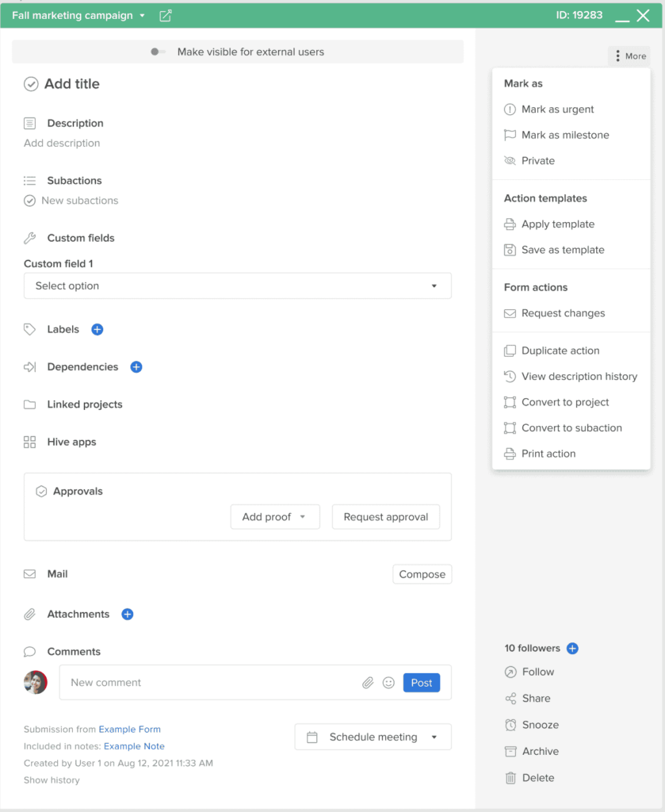Add a dependency with plus icon

[x=136, y=367]
